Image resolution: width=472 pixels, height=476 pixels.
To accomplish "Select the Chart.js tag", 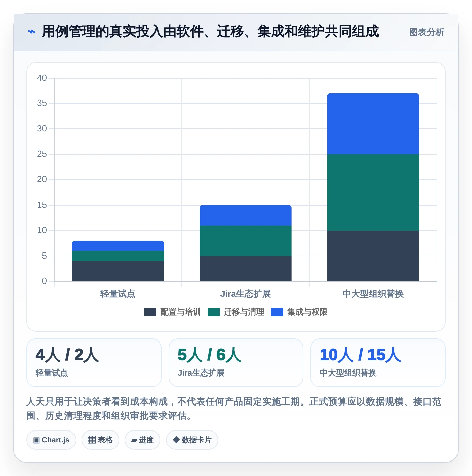I will (51, 440).
